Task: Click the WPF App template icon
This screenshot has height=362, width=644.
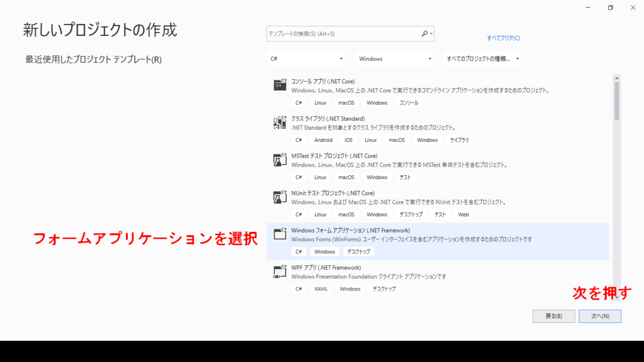Action: tap(280, 271)
